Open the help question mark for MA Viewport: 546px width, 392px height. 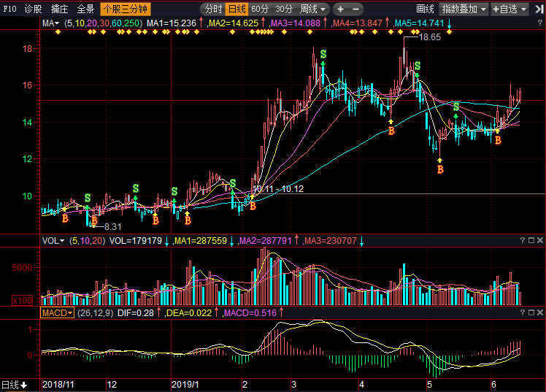tap(540, 23)
